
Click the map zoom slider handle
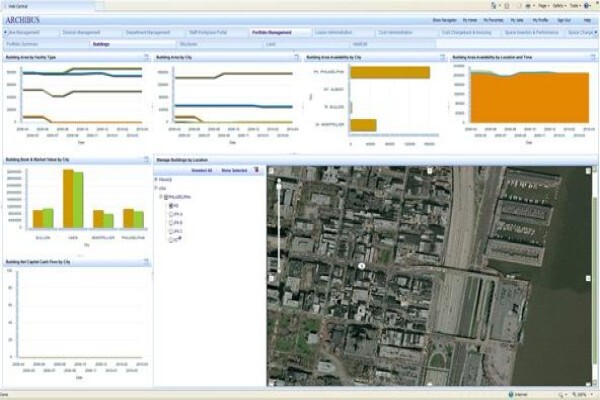279,186
